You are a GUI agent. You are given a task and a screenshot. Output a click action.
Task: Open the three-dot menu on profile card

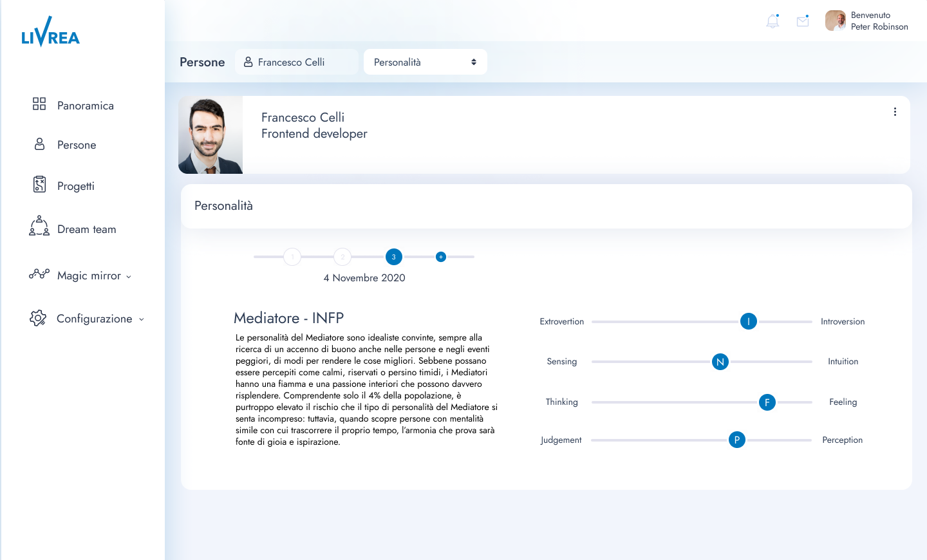tap(895, 112)
